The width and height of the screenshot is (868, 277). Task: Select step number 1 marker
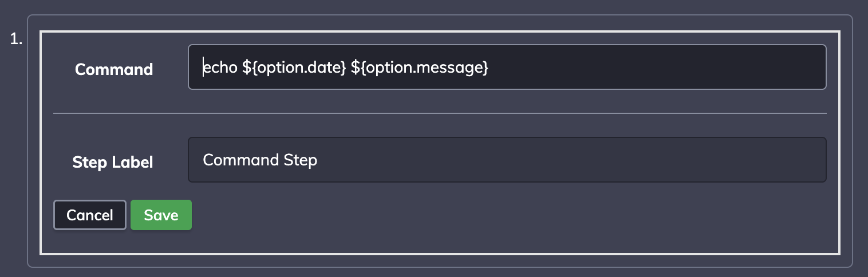(17, 39)
